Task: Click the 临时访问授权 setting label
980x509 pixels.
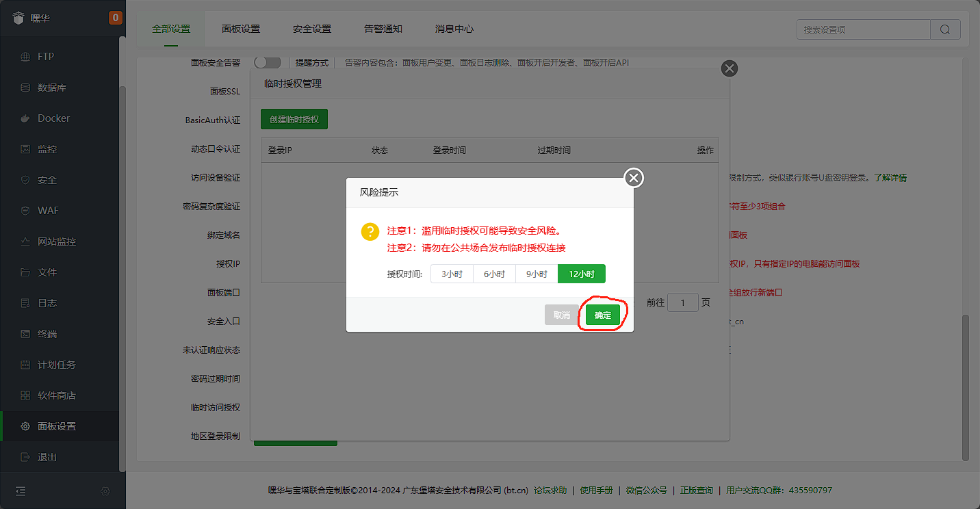Action: (x=216, y=408)
